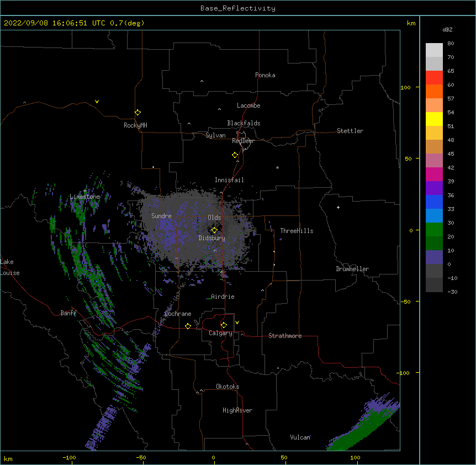Click the Lake Louise label
The height and width of the screenshot is (465, 476).
tap(10, 267)
